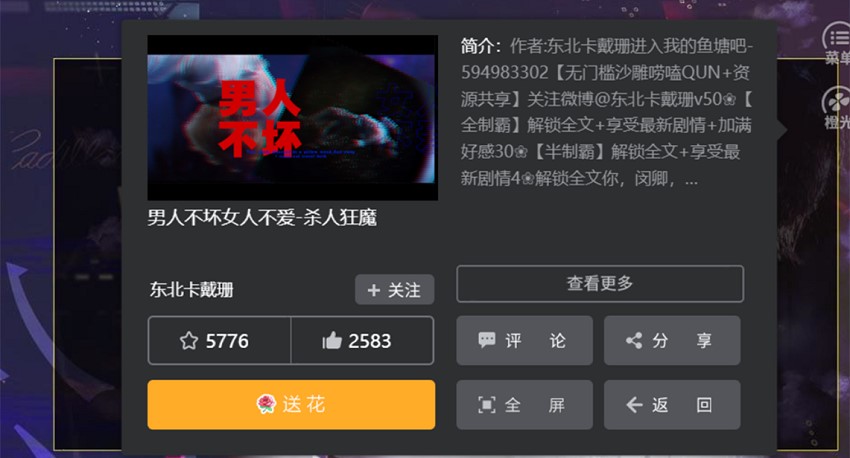Click the comment speech bubble icon
Screen dimensions: 850x458
click(x=486, y=340)
